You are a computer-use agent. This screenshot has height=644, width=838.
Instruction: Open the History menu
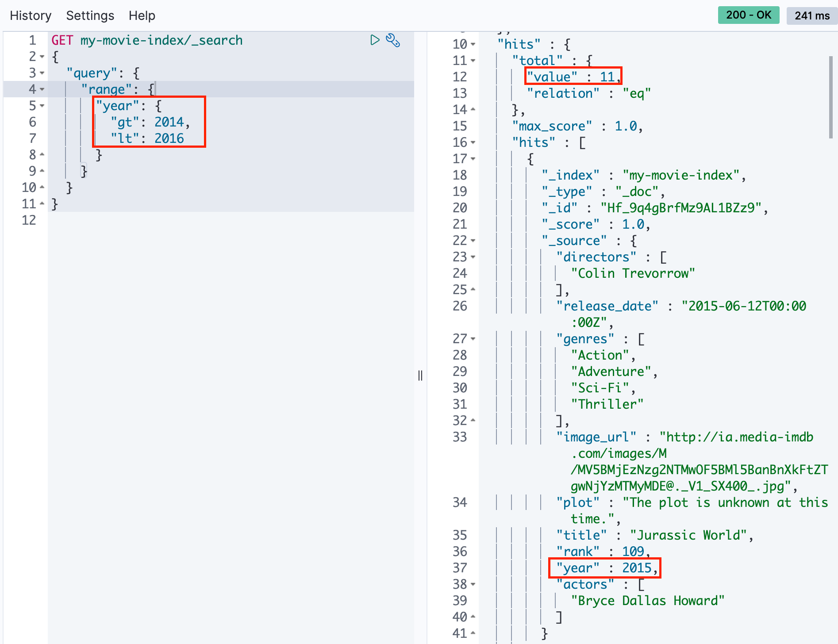pos(31,15)
